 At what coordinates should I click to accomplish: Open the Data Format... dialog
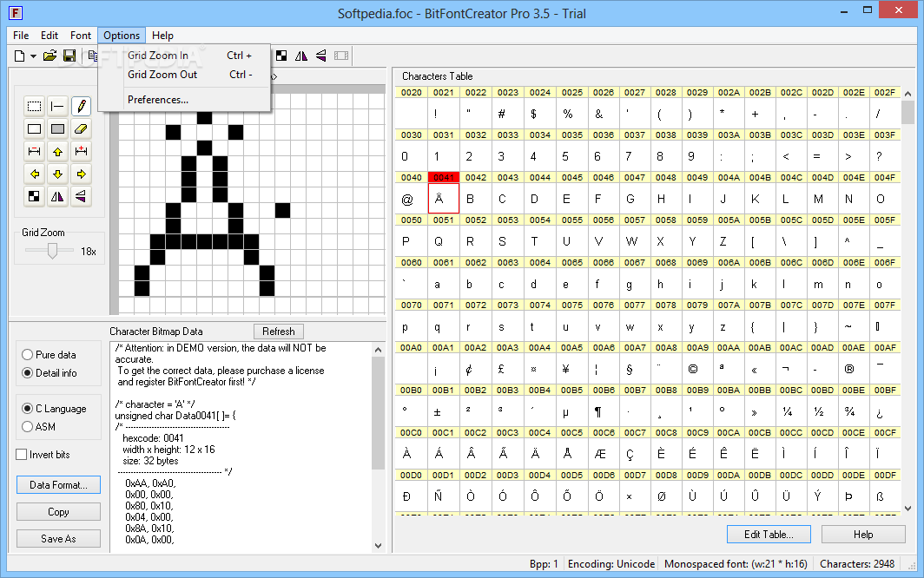click(58, 485)
